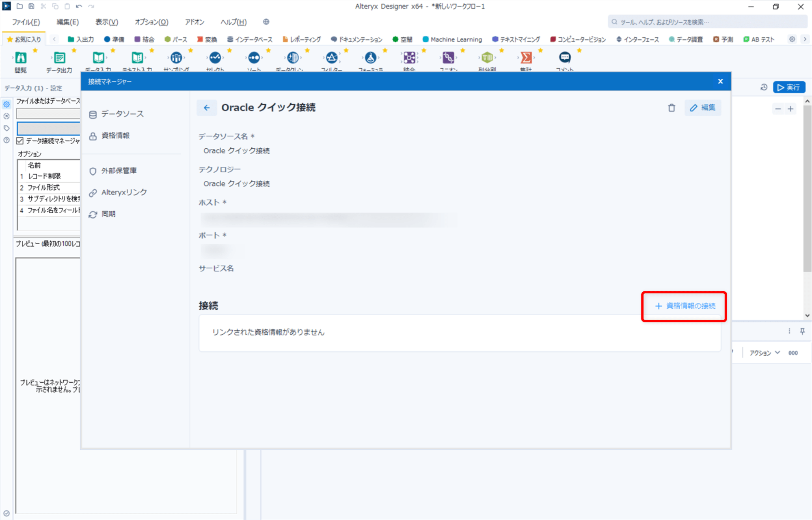Image resolution: width=812 pixels, height=520 pixels.
Task: Select the レコード制限 option row
Action: tap(49, 176)
